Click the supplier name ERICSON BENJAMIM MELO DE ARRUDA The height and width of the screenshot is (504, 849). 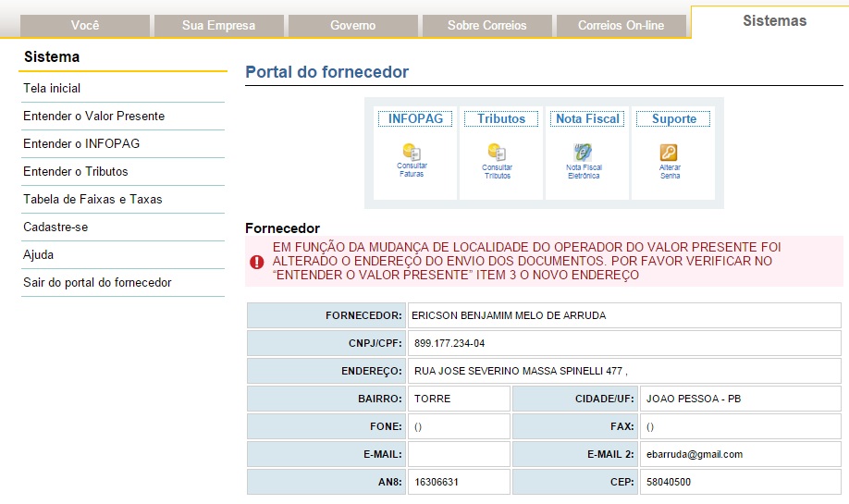[x=509, y=315]
